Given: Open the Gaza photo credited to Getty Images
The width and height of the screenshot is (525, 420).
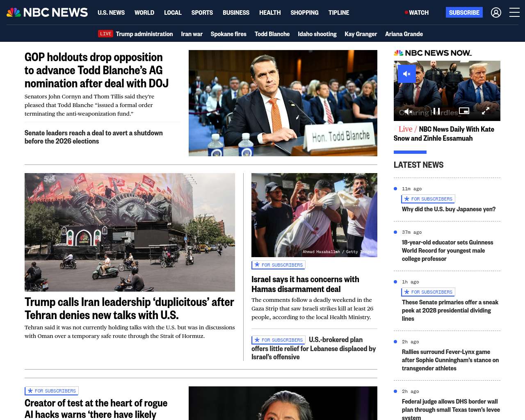Looking at the screenshot, I should [314, 215].
